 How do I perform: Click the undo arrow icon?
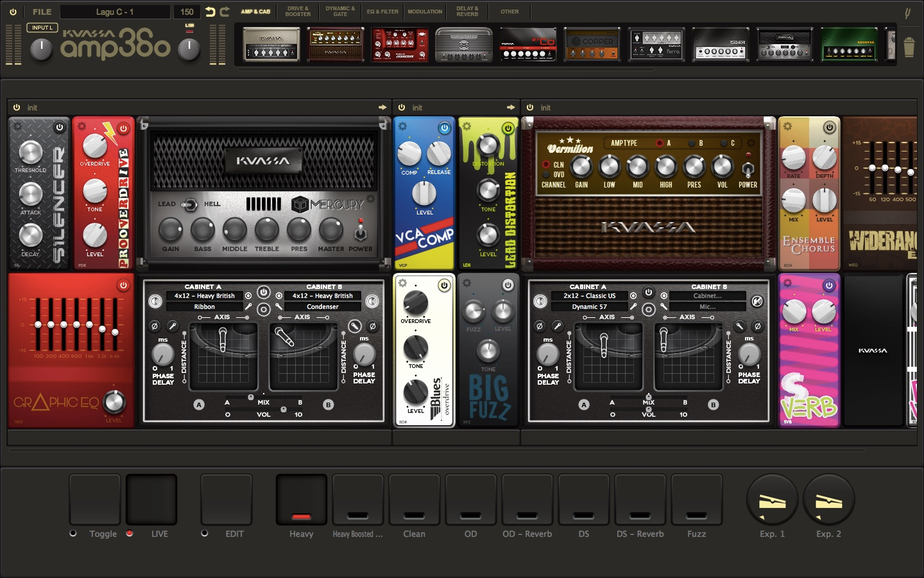pos(210,12)
